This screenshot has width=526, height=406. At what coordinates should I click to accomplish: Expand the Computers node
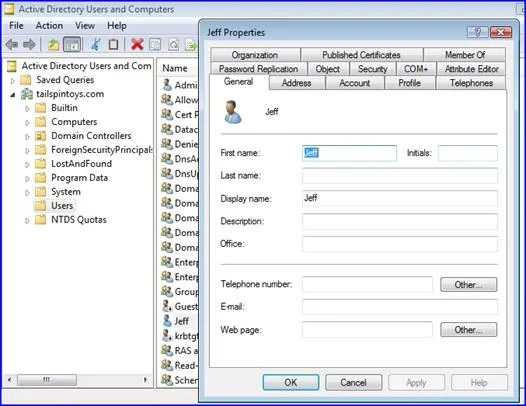tap(27, 123)
